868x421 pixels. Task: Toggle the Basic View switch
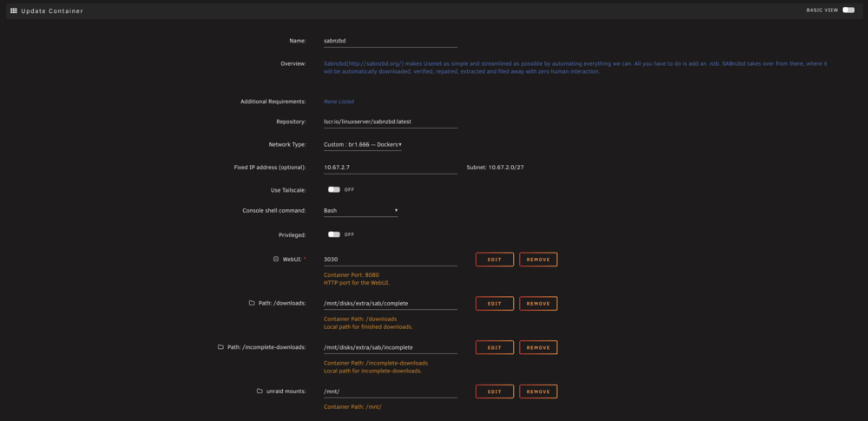pos(848,10)
